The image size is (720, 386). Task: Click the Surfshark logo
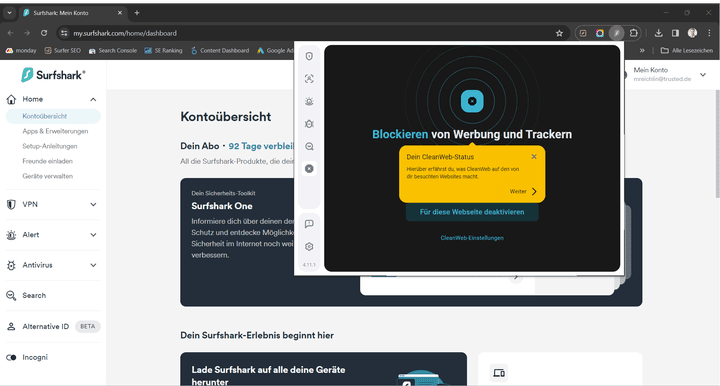[x=53, y=75]
